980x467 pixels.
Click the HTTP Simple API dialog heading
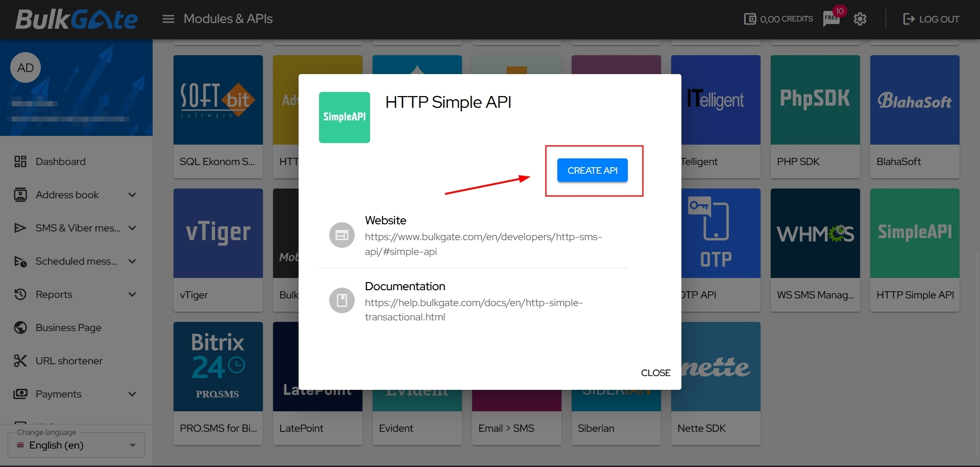(x=448, y=102)
